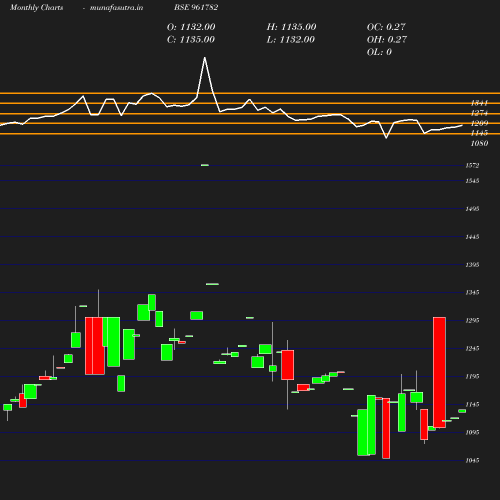Click the low value 'L: 1132.00'

(291, 39)
